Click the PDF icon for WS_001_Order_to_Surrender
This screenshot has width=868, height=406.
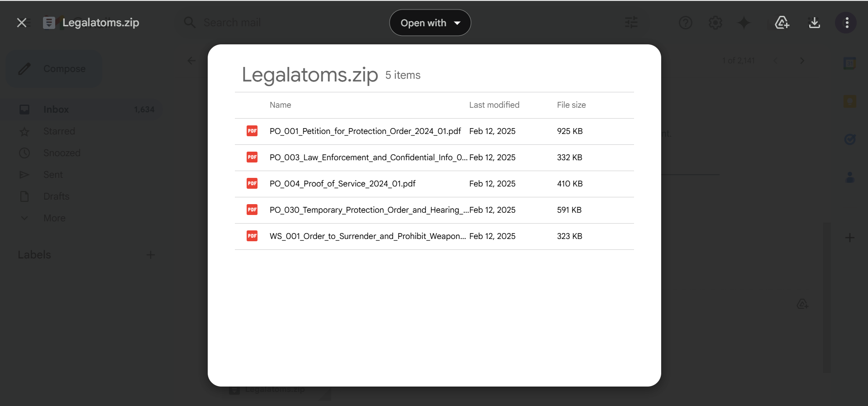252,236
